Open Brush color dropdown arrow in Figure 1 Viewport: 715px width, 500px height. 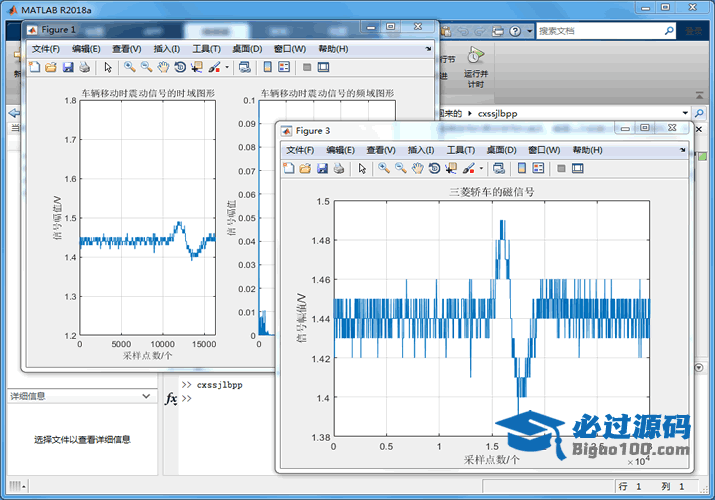[227, 67]
